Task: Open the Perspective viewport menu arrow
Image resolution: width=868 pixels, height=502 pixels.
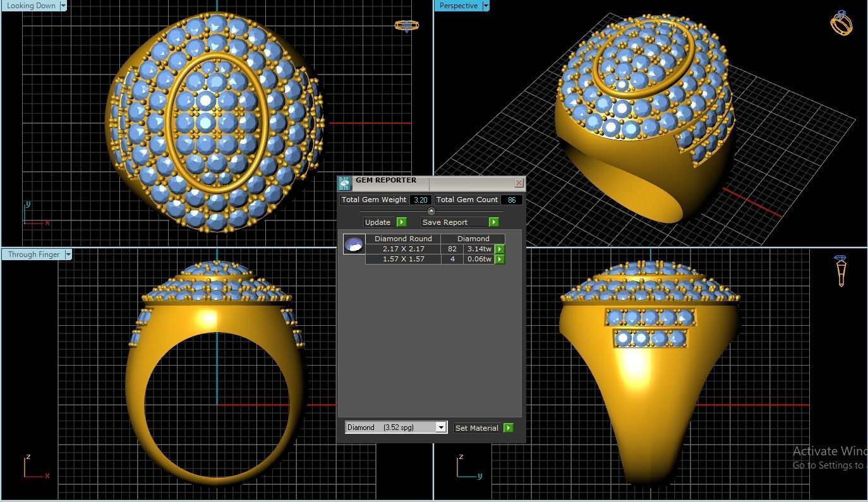Action: [485, 6]
